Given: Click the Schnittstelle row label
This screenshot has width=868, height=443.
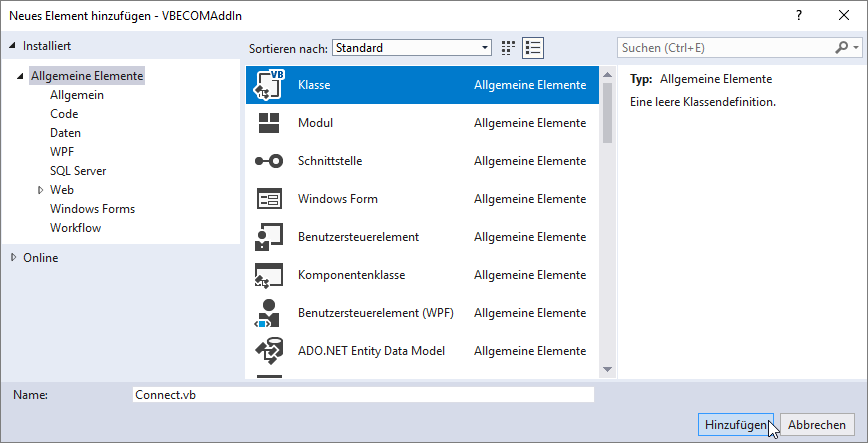Looking at the screenshot, I should click(x=330, y=161).
